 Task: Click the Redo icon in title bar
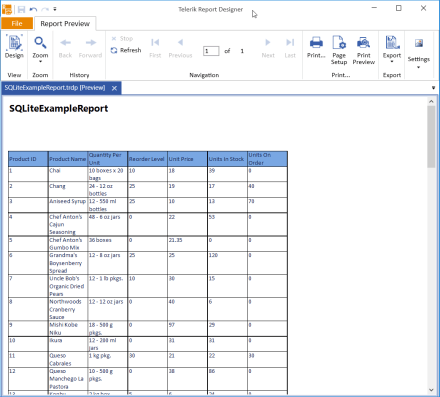45,9
